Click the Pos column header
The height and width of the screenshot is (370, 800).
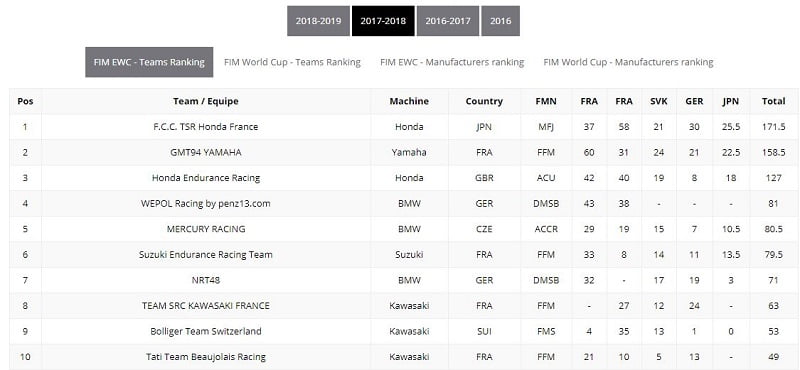coord(25,101)
